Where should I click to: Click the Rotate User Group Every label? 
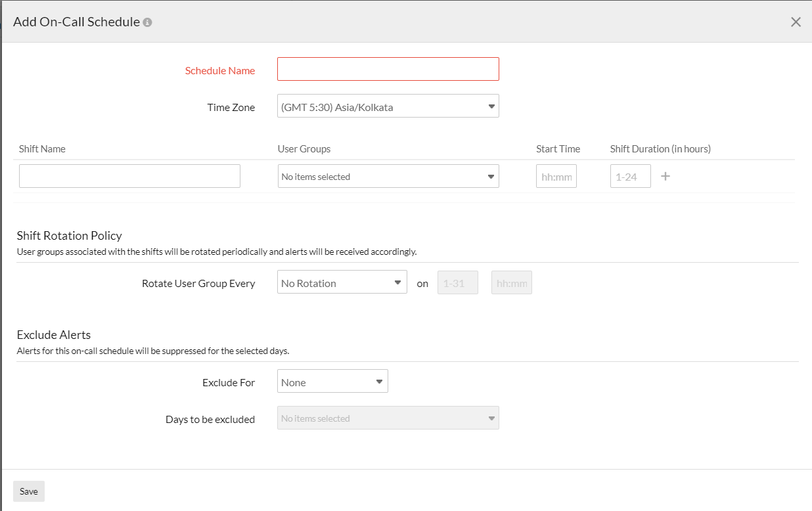click(198, 283)
